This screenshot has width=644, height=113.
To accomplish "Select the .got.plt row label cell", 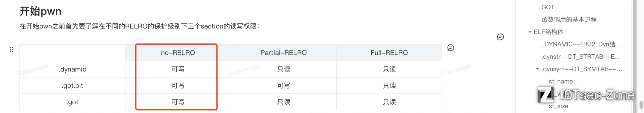I will coord(72,86).
